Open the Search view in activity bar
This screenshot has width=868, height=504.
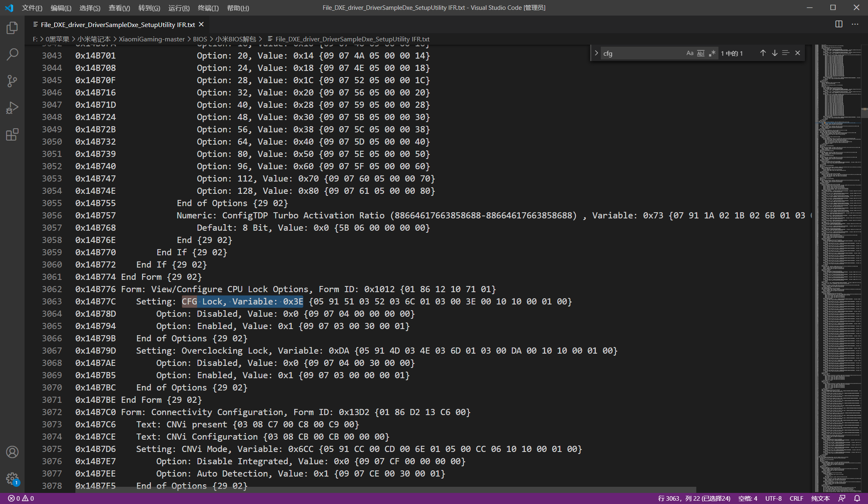[12, 54]
